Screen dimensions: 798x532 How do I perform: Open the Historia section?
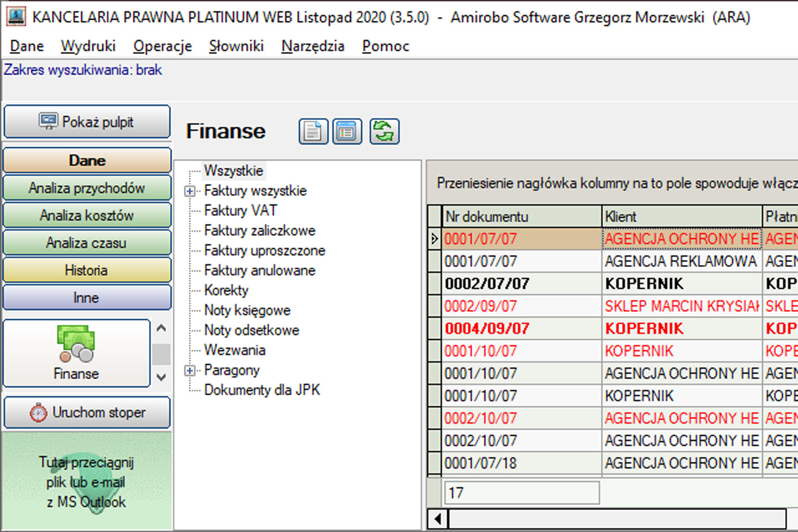click(x=87, y=270)
